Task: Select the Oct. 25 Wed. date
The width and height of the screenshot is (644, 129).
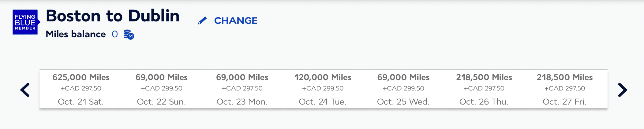Action: pyautogui.click(x=403, y=101)
